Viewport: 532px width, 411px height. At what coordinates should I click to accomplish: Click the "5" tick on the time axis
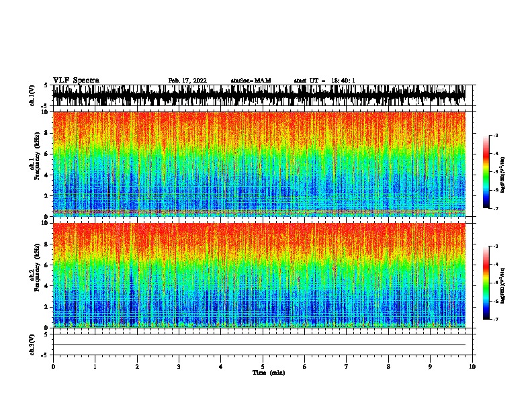tap(263, 367)
